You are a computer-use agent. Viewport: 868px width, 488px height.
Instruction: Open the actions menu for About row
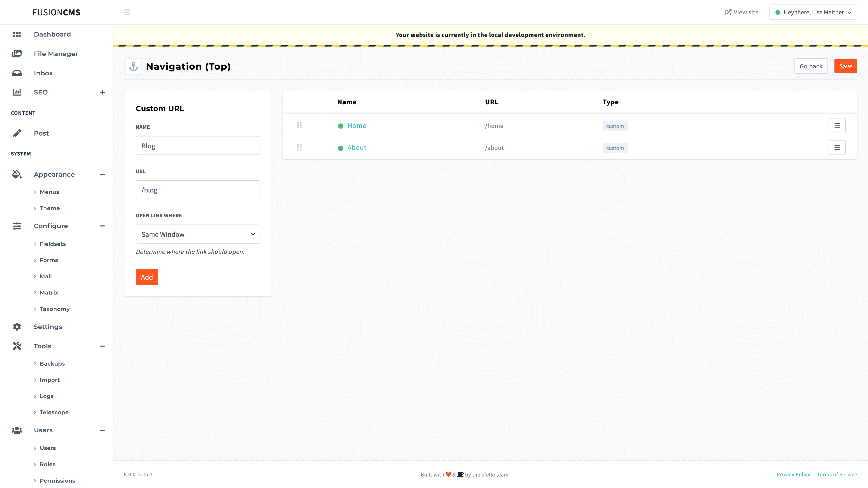pyautogui.click(x=837, y=147)
